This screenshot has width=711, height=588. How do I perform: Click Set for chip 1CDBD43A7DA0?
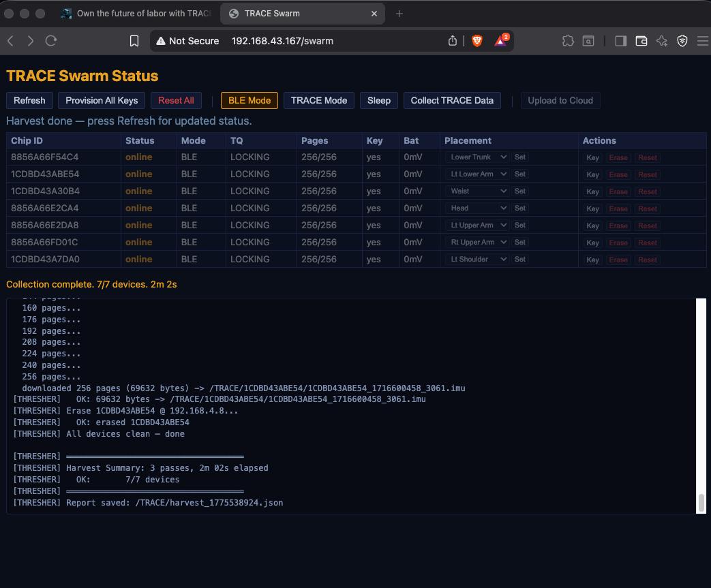(x=520, y=260)
